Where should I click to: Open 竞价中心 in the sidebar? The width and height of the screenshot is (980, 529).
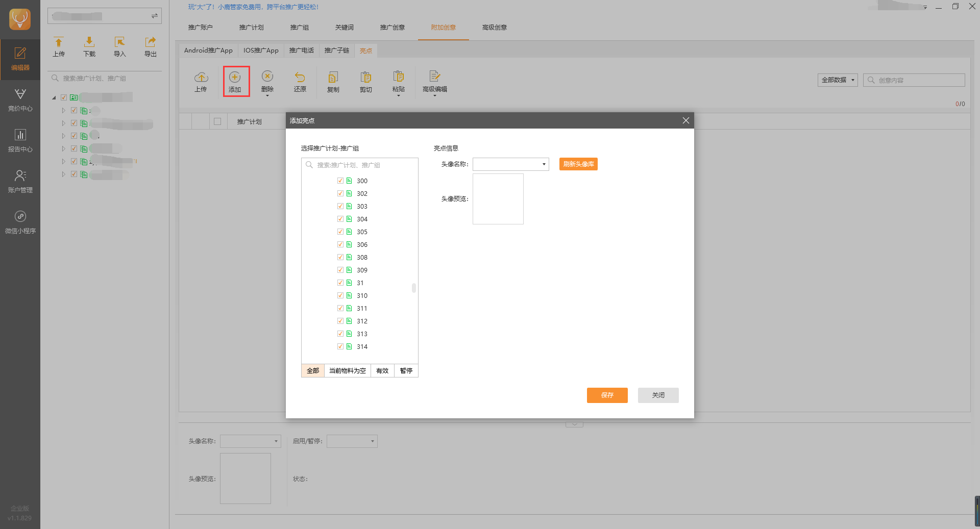coord(20,100)
